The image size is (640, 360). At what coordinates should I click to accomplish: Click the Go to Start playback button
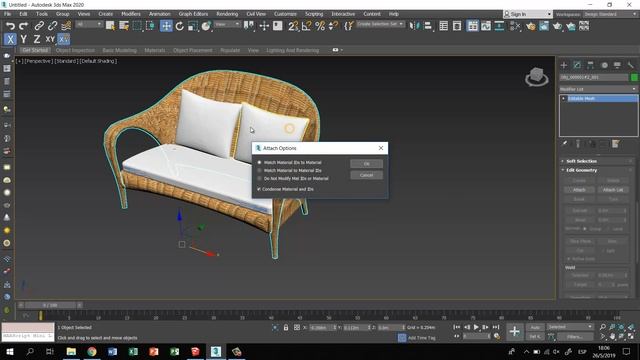456,327
